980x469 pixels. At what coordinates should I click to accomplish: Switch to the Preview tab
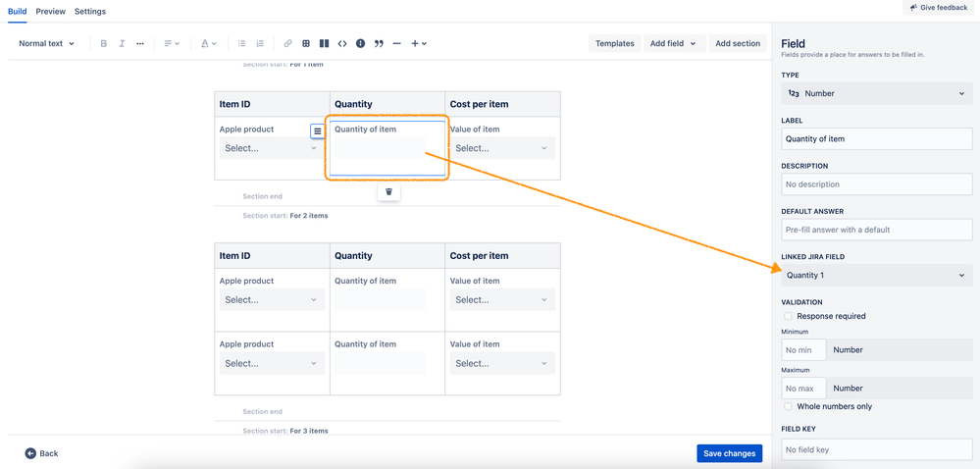[x=51, y=11]
